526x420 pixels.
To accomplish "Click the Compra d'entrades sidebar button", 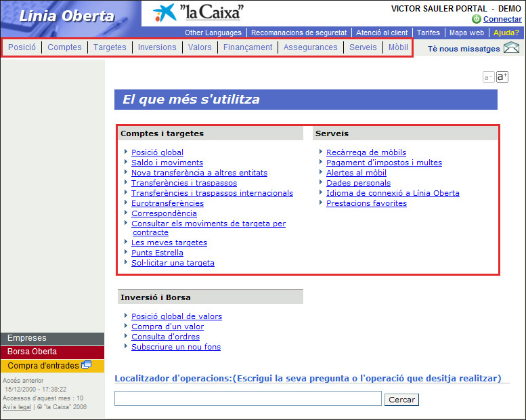I will click(52, 366).
